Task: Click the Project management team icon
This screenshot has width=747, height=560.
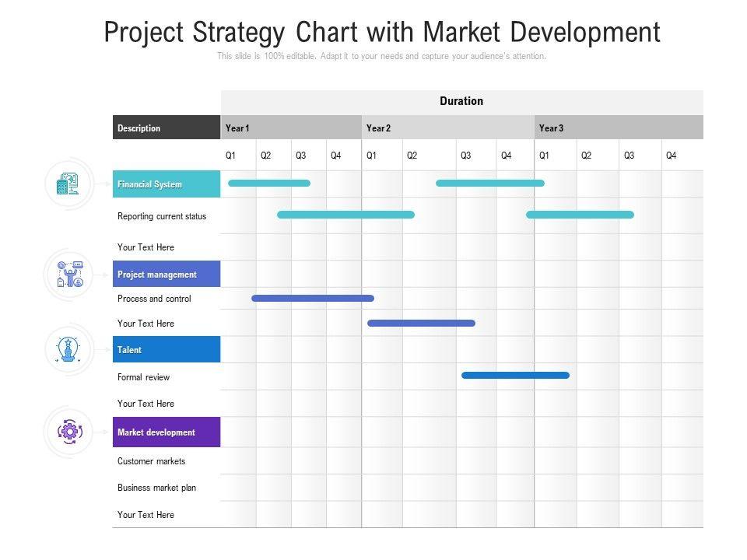Action: [x=69, y=275]
